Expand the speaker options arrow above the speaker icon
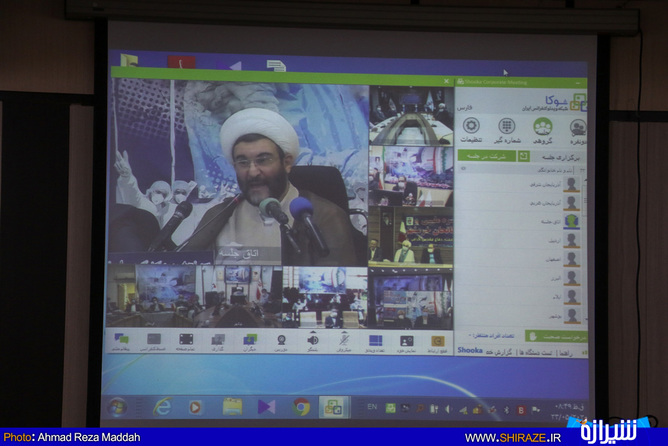 coord(313,332)
